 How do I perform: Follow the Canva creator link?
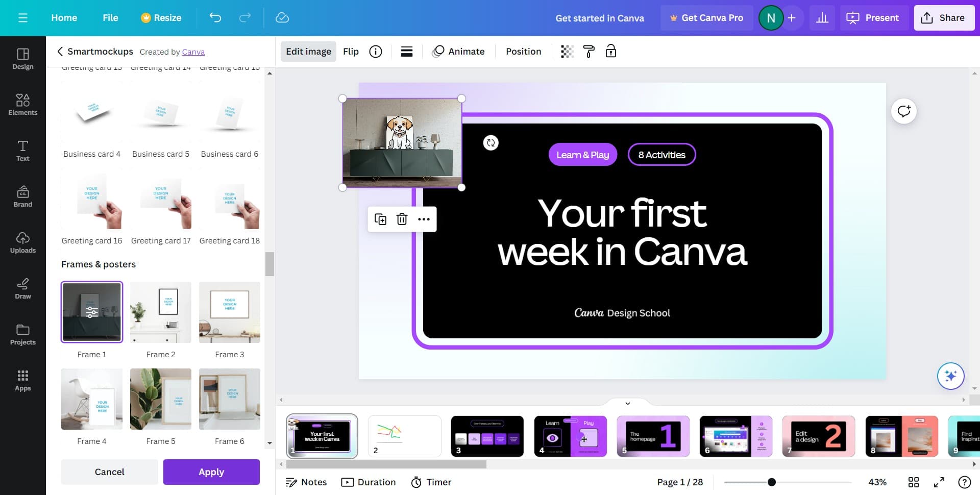[x=193, y=52]
